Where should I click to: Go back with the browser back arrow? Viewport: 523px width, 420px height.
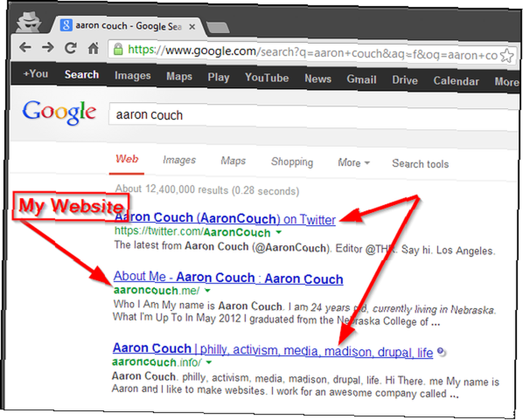pyautogui.click(x=25, y=48)
